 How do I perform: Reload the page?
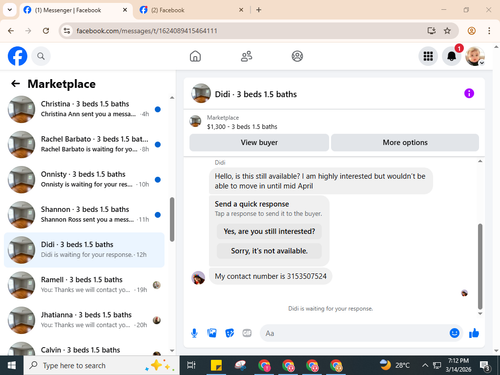click(x=46, y=31)
